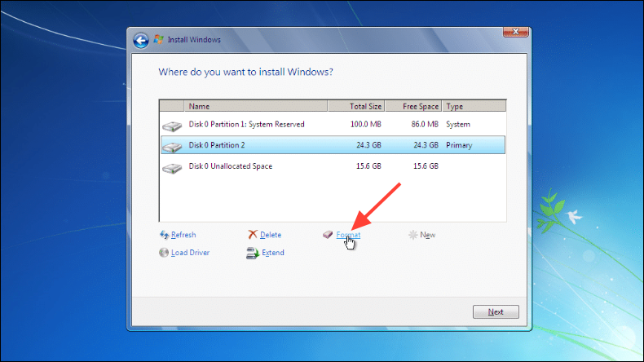
Task: Click the Extend drive icon
Action: pyautogui.click(x=253, y=253)
